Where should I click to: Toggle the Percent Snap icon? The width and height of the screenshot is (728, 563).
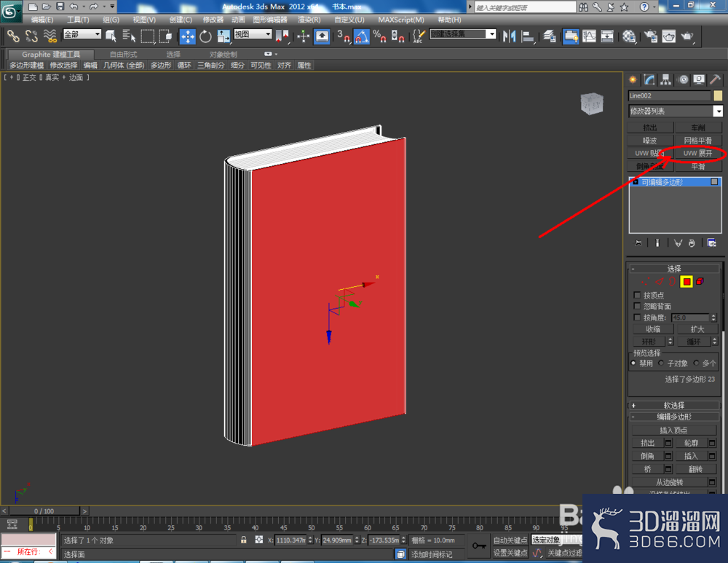pyautogui.click(x=379, y=36)
